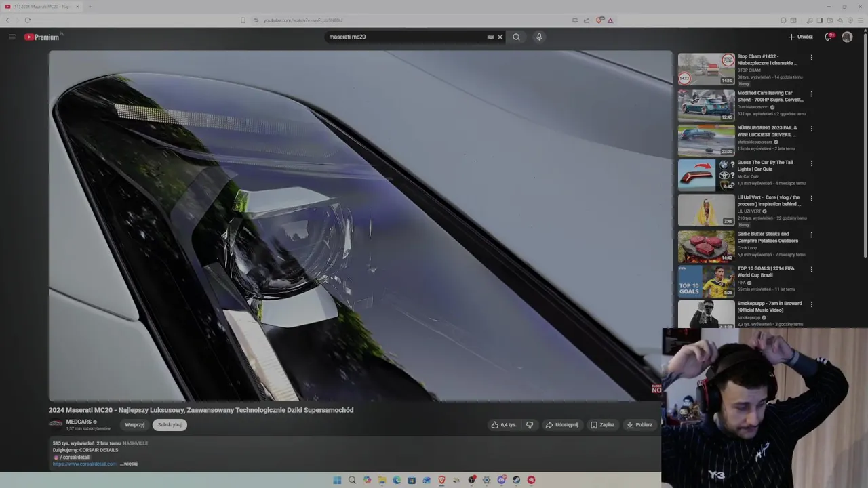Screen dimensions: 868x488
Task: Open options for TOP 10 GOALS video
Action: pyautogui.click(x=811, y=270)
